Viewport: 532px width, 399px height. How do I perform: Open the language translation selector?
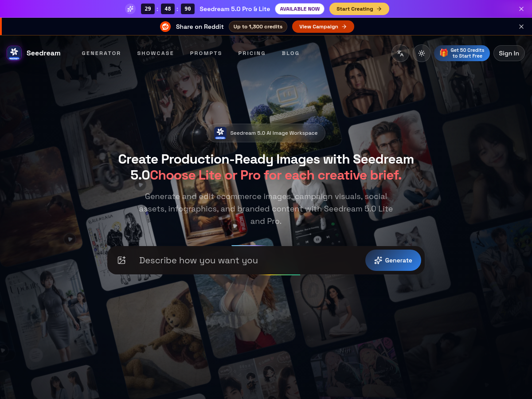pyautogui.click(x=400, y=53)
